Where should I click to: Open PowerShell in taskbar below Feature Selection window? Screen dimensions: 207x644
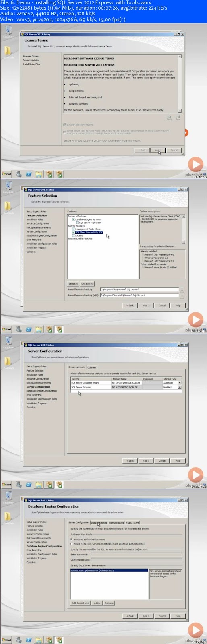[x=29, y=329]
